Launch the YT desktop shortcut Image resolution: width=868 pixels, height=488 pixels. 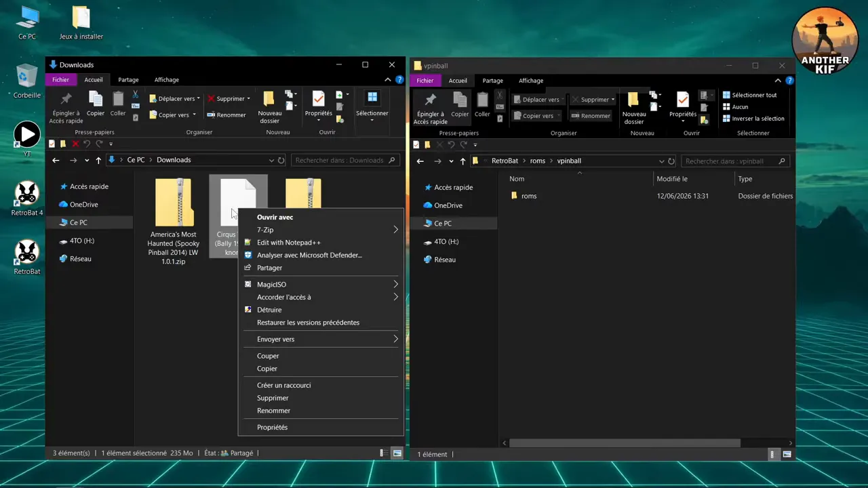pyautogui.click(x=27, y=140)
